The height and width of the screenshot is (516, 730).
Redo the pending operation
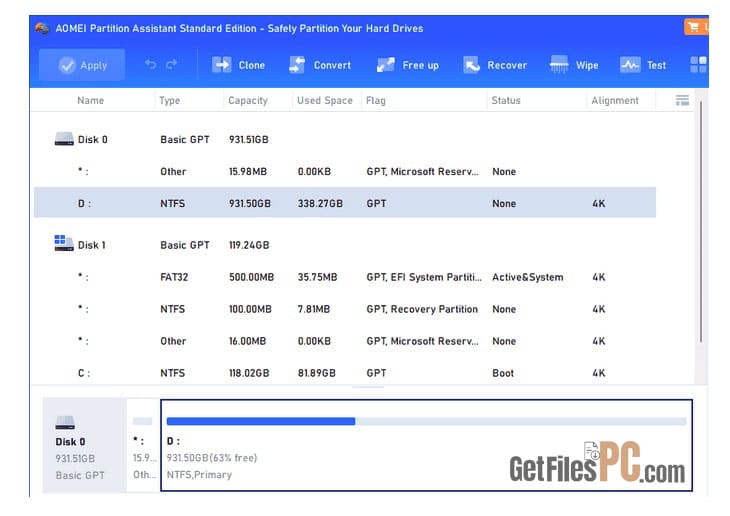[x=172, y=64]
